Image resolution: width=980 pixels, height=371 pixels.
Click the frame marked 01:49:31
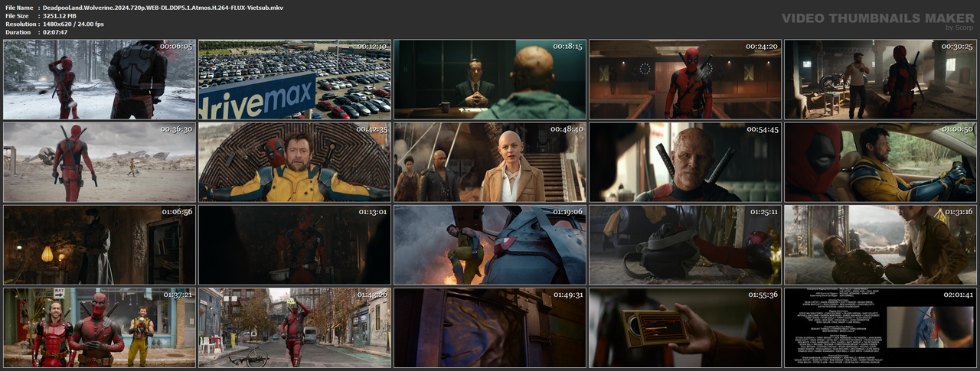click(x=490, y=327)
